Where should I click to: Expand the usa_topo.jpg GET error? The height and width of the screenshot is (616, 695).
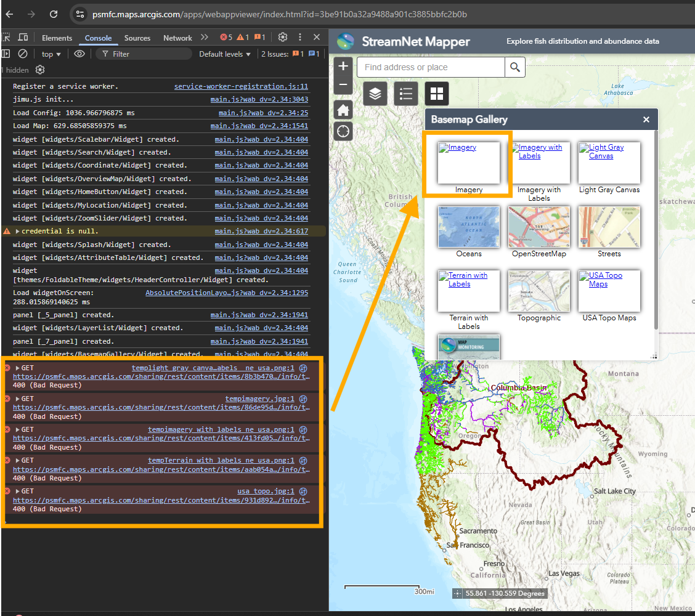17,491
